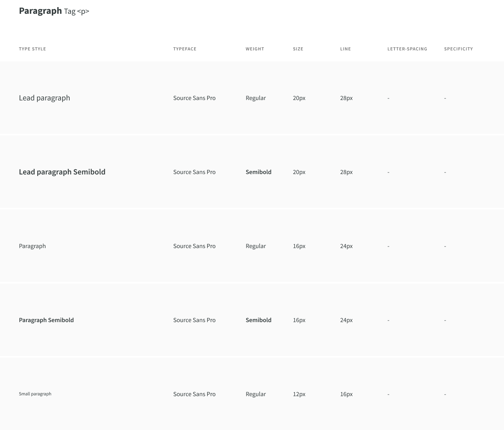Viewport: 504px width, 430px height.
Task: Click the Paragraph heading title
Action: [x=40, y=11]
